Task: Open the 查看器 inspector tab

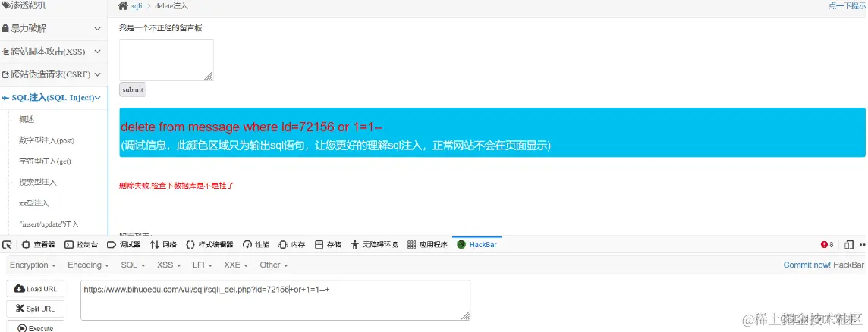Action: [38, 245]
